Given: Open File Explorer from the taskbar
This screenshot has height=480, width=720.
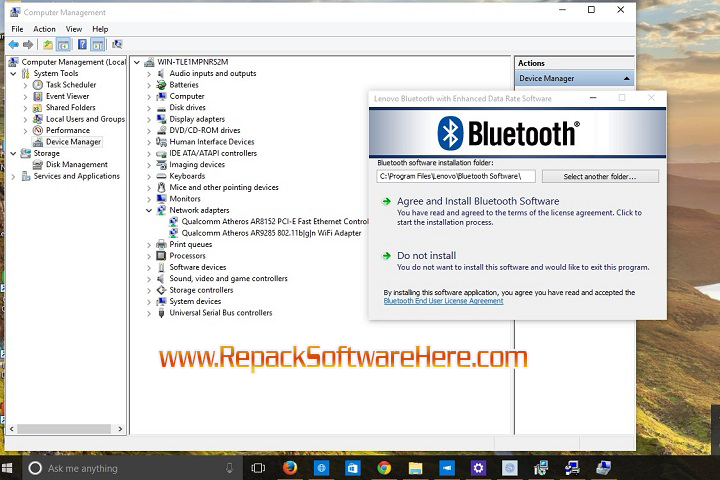Looking at the screenshot, I should pos(416,468).
